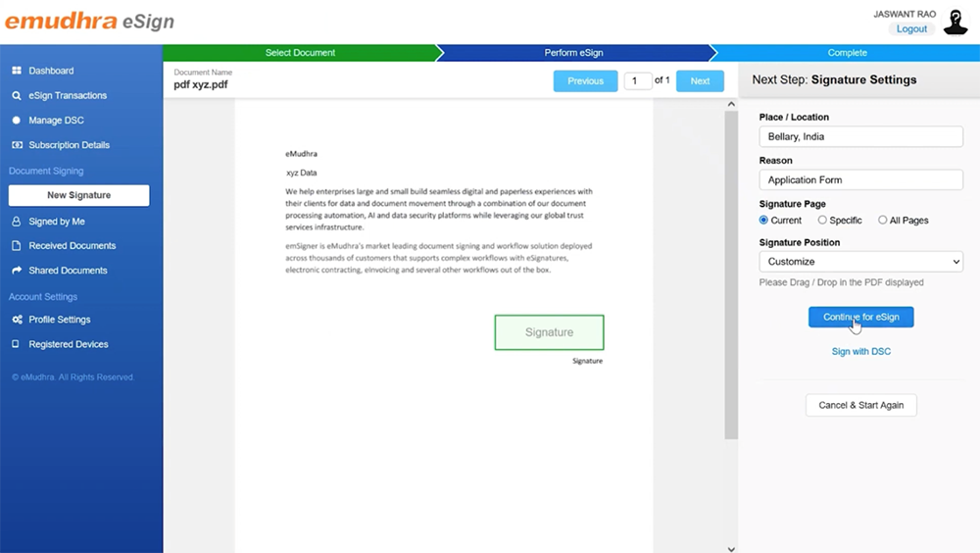Go to the Select Document step tab
The image size is (980, 553).
click(x=300, y=53)
